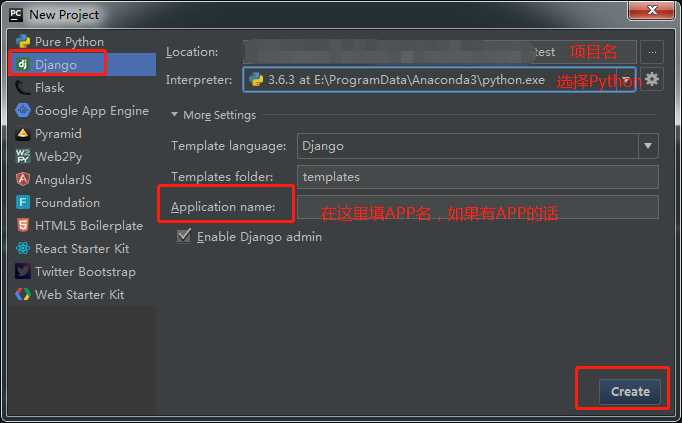Screen dimensions: 682x423
Task: Click interpreter settings gear icon
Action: pyautogui.click(x=652, y=80)
